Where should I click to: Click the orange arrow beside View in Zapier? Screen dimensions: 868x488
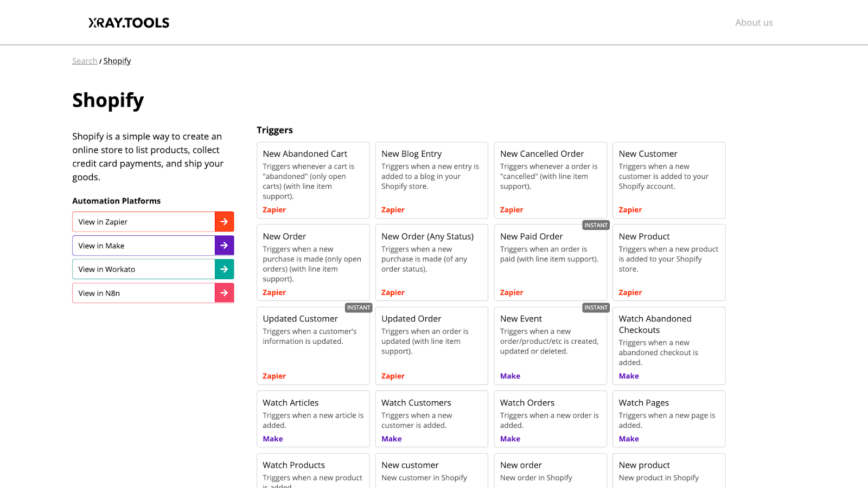click(x=224, y=222)
